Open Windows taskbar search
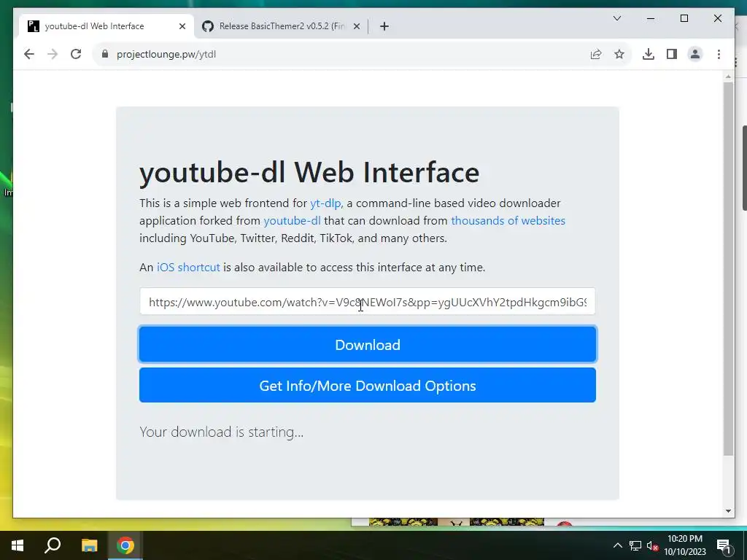Image resolution: width=747 pixels, height=560 pixels. (53, 545)
